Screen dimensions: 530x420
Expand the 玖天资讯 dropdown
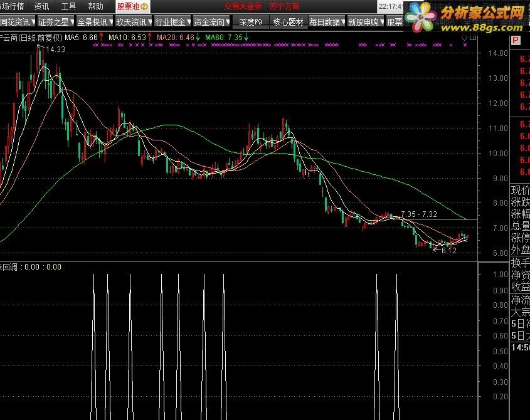(x=134, y=22)
